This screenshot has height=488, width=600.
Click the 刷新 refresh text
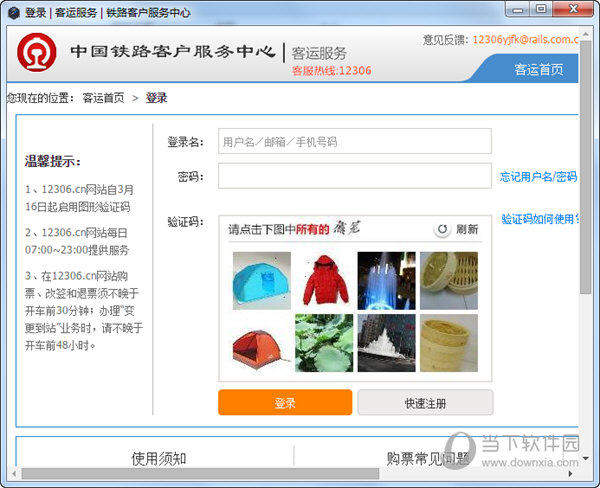pos(467,229)
